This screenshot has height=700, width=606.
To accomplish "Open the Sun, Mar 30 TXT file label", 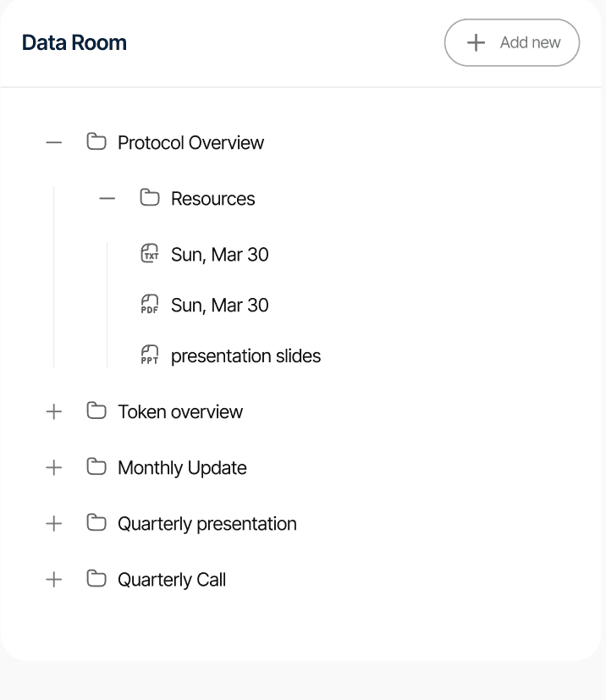I will point(219,254).
